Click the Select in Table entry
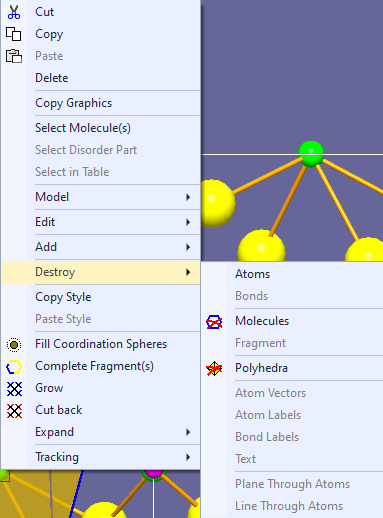 pyautogui.click(x=101, y=172)
